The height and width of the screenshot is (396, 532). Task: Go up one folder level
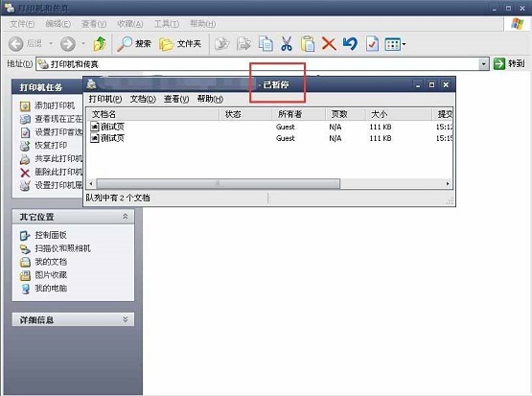pos(100,44)
